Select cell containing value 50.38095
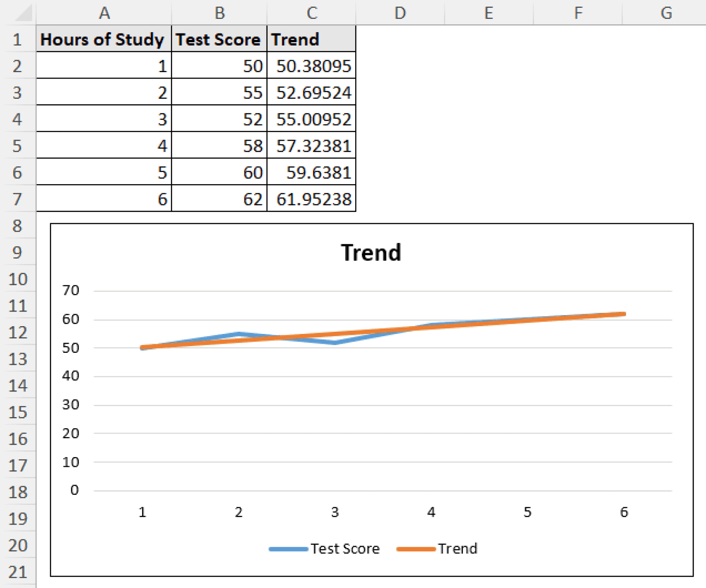The width and height of the screenshot is (706, 588). pyautogui.click(x=311, y=66)
